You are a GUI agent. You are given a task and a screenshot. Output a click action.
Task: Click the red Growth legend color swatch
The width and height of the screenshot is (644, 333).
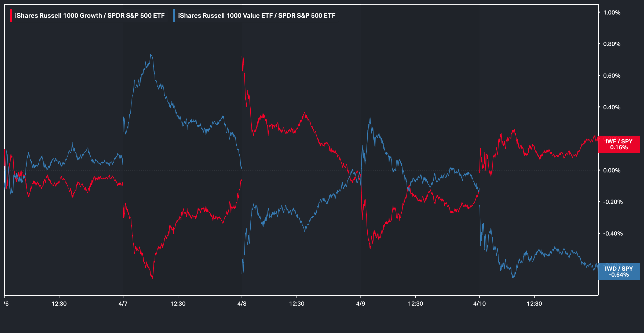(11, 16)
